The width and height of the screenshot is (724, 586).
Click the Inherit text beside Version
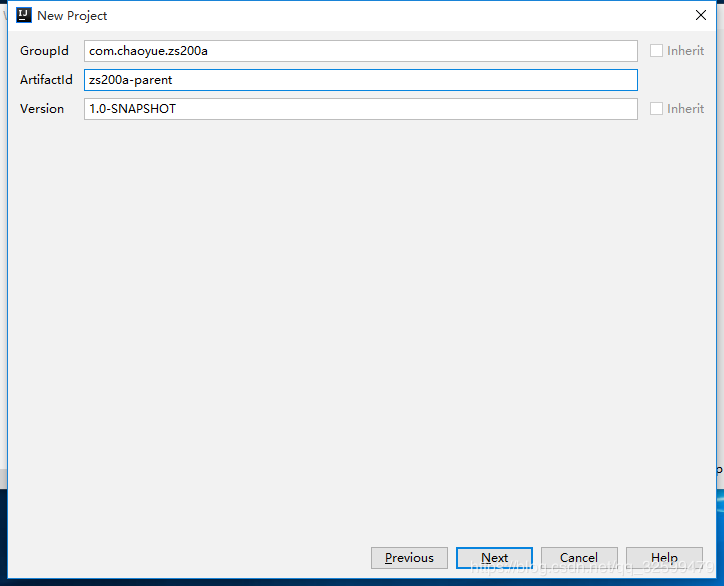(685, 109)
